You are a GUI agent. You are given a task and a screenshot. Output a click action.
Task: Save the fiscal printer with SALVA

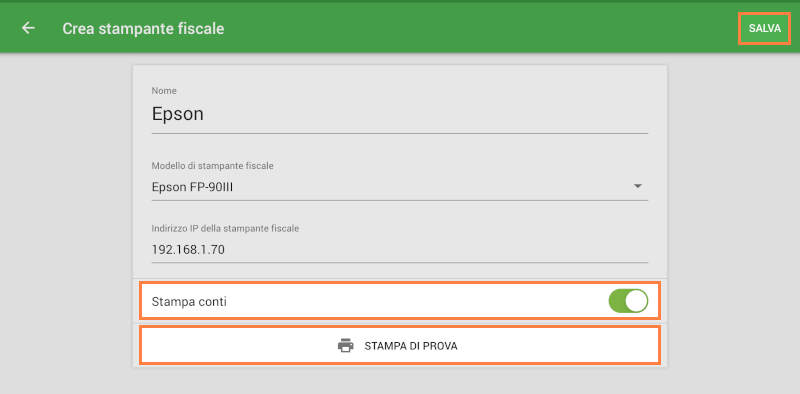click(764, 29)
